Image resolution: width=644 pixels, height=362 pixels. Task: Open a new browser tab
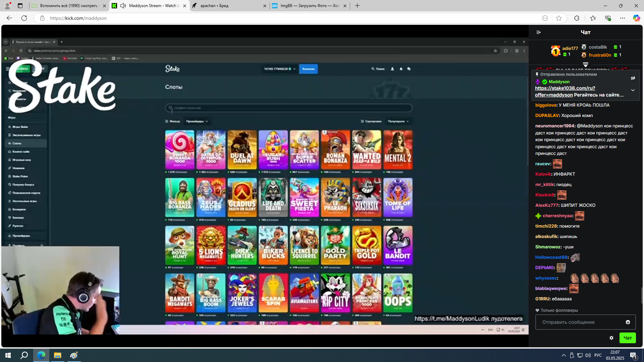pyautogui.click(x=358, y=6)
